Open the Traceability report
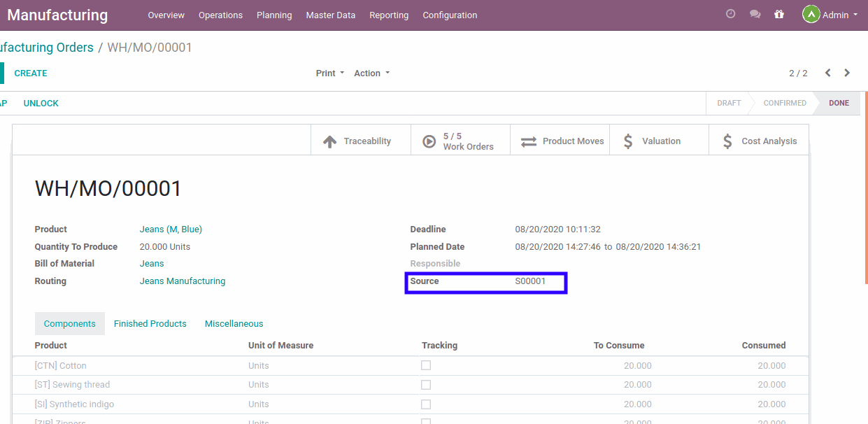The image size is (868, 424). pyautogui.click(x=360, y=140)
